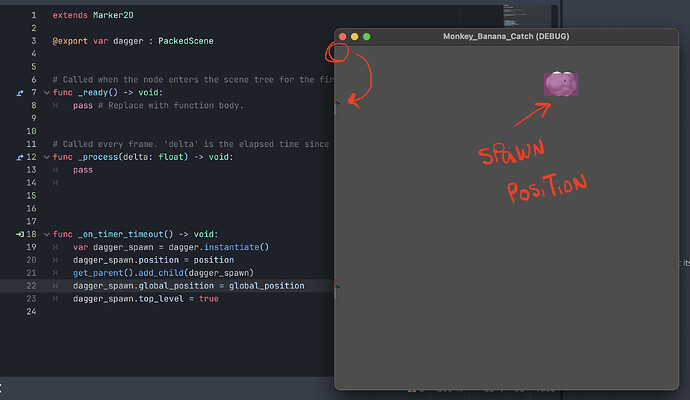Collapse the _on_timer_timeout function fold arrow
This screenshot has height=400, width=690.
pos(47,235)
